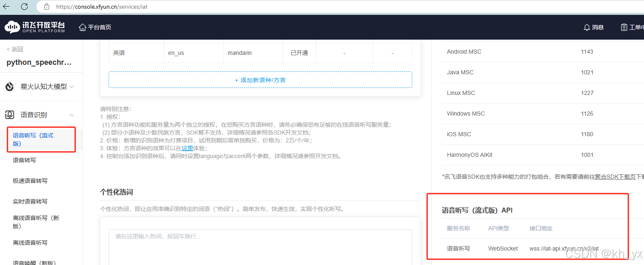The image size is (644, 265).
Task: Click the HarmonyOS AIKit row label
Action: (x=470, y=155)
